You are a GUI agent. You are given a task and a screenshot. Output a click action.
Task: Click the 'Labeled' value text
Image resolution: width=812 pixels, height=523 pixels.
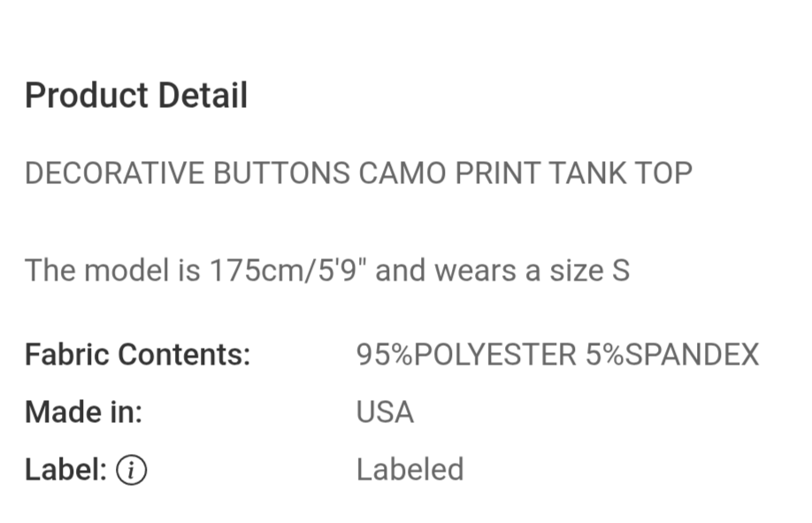[410, 470]
